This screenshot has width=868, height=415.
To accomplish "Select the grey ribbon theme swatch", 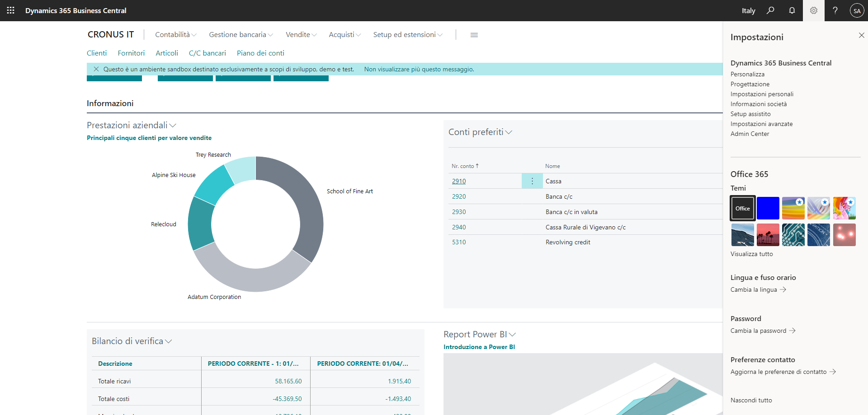I will coord(819,208).
